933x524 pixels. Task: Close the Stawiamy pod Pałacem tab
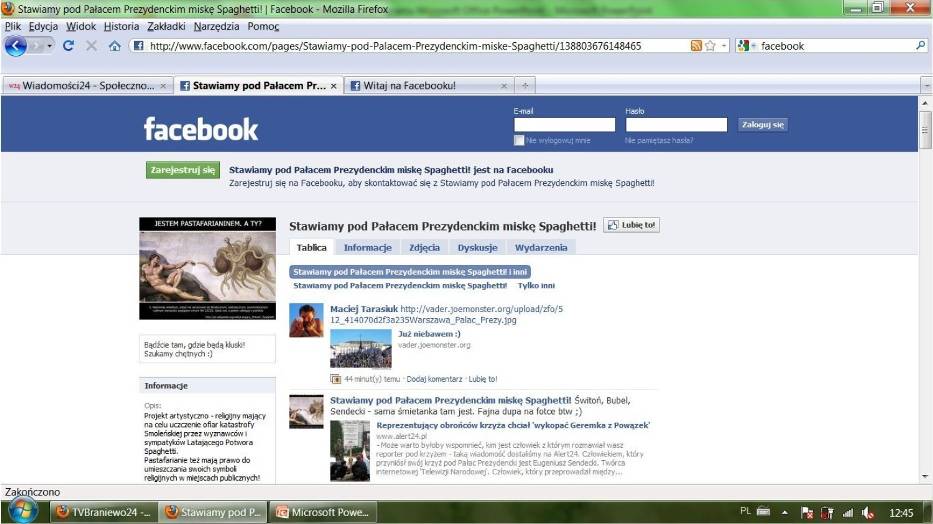coord(333,86)
